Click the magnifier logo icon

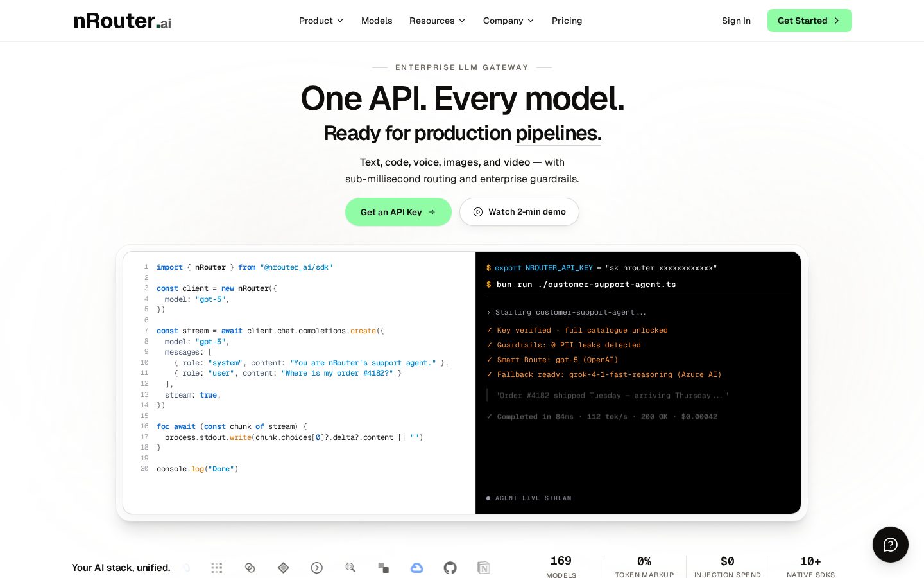coord(350,567)
